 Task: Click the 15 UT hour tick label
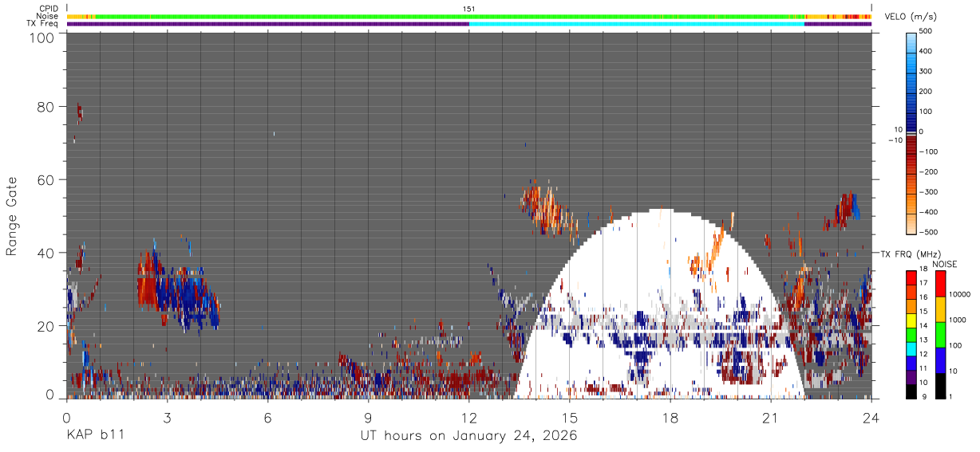[x=570, y=417]
